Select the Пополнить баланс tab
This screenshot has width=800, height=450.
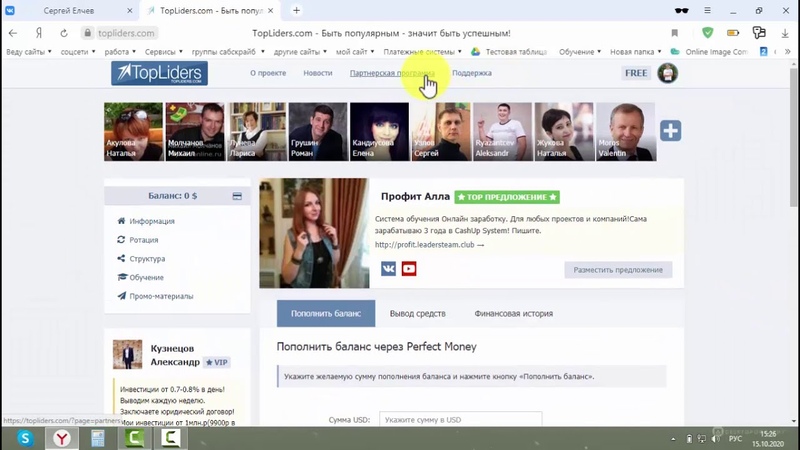coord(326,313)
